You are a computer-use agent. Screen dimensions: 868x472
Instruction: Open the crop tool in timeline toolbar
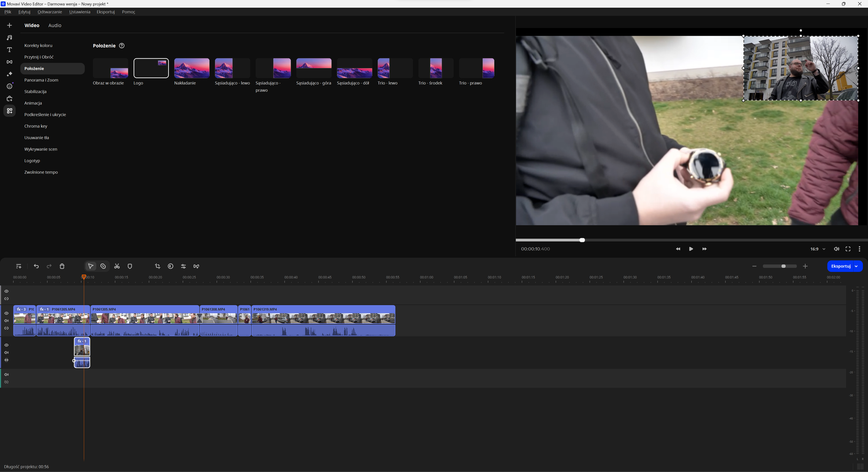click(x=157, y=266)
